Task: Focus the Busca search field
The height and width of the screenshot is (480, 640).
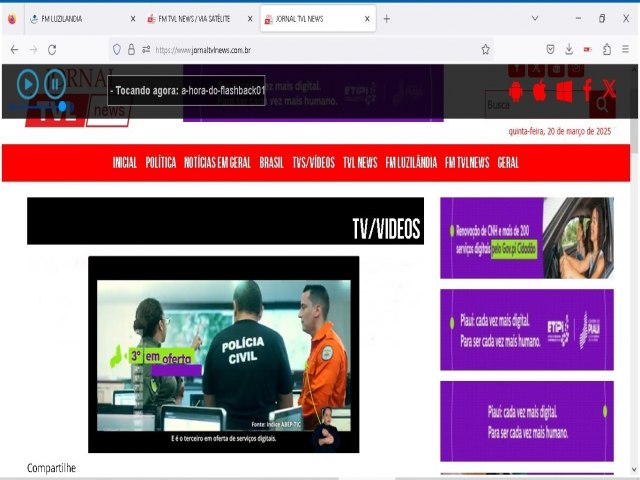Action: click(537, 105)
